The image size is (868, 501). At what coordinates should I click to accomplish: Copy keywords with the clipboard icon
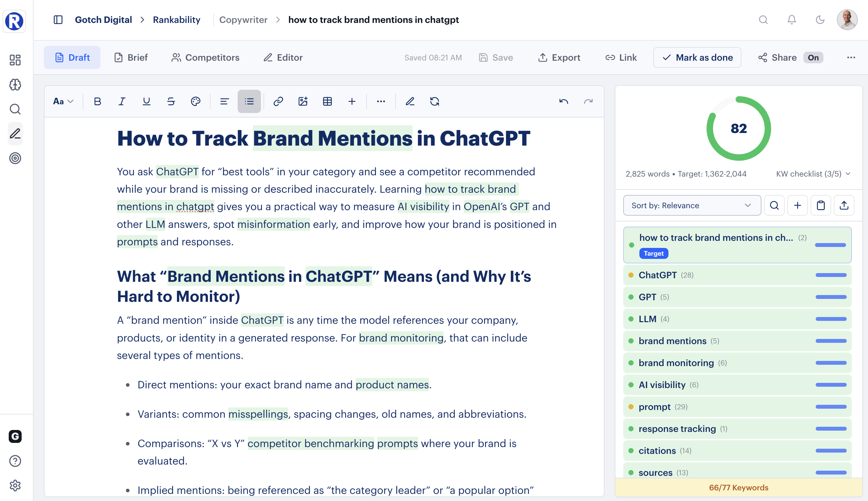pyautogui.click(x=821, y=205)
